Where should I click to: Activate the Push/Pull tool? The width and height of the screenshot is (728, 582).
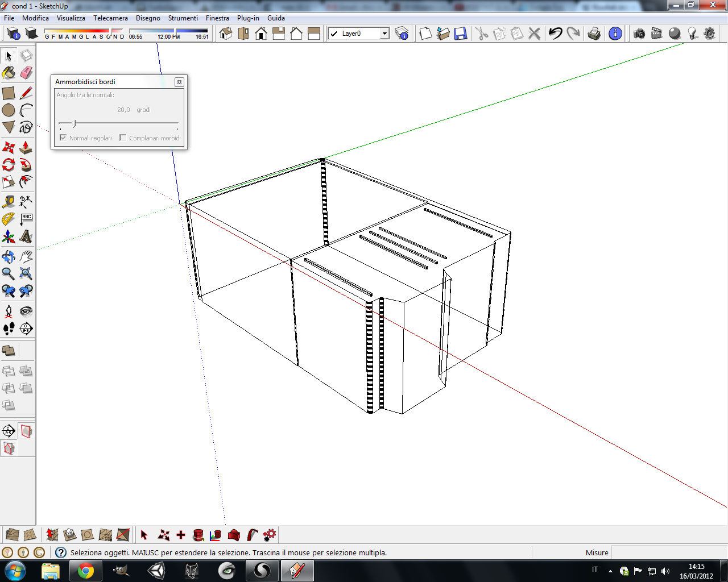click(27, 148)
